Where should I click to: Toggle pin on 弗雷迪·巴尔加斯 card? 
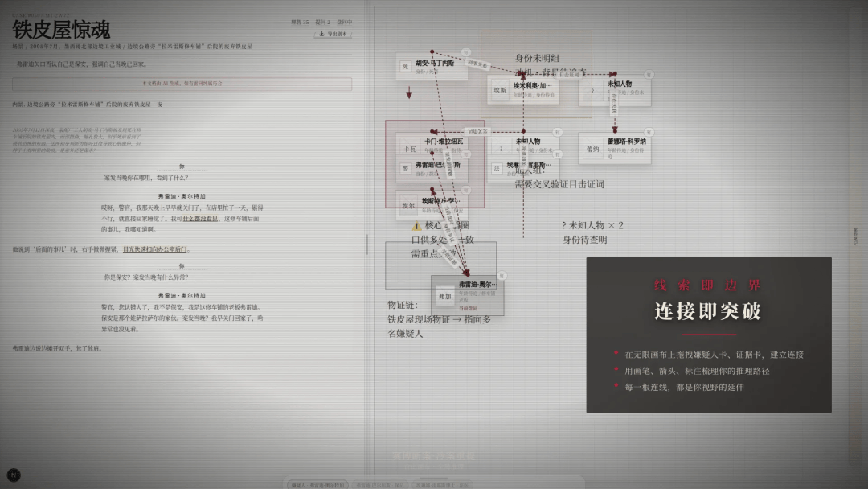pos(466,154)
